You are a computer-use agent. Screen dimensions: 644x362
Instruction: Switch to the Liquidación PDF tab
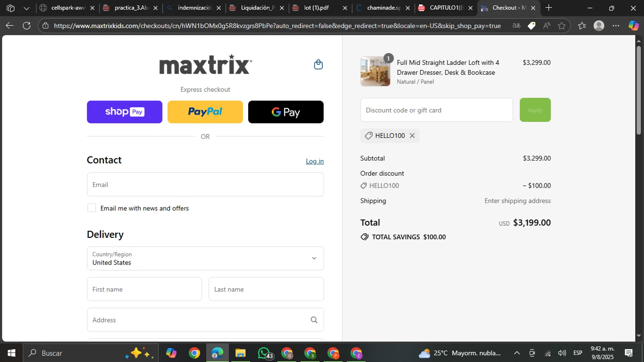256,8
